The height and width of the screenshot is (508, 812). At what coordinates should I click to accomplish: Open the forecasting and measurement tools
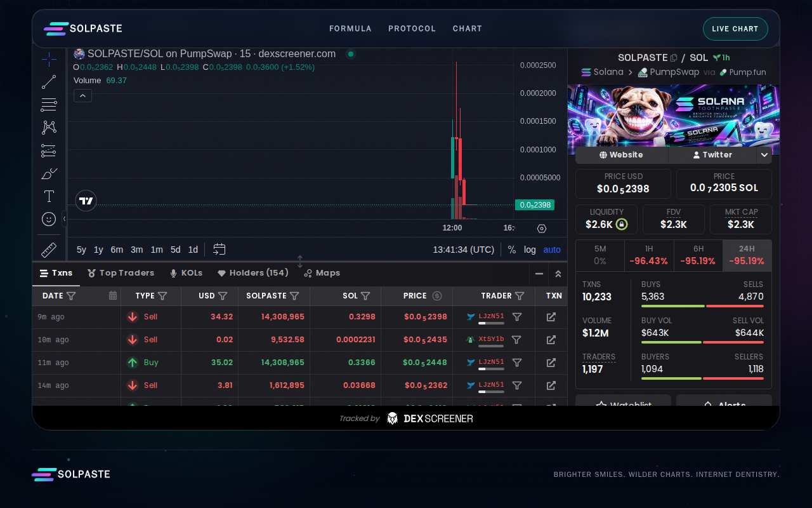point(49,150)
